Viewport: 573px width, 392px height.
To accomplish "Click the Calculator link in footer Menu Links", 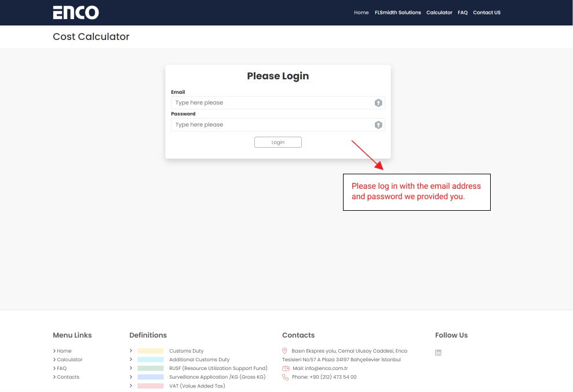I will [x=70, y=360].
